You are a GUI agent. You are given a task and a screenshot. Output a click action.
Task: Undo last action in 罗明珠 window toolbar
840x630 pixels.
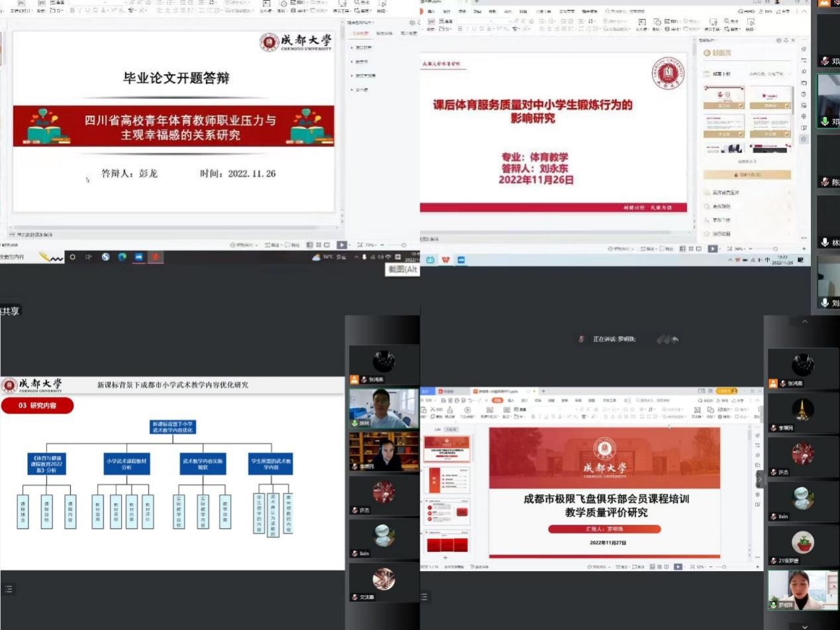(470, 400)
